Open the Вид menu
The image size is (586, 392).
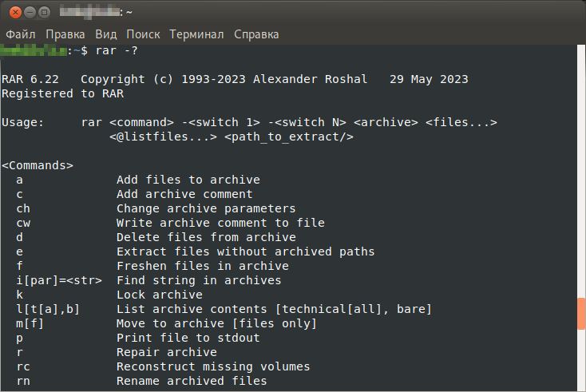pos(105,34)
